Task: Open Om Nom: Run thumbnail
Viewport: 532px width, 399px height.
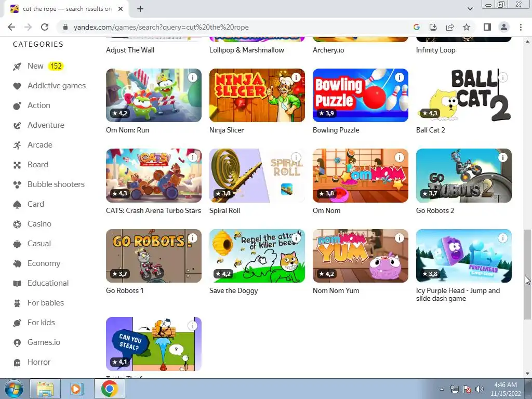Action: point(154,96)
